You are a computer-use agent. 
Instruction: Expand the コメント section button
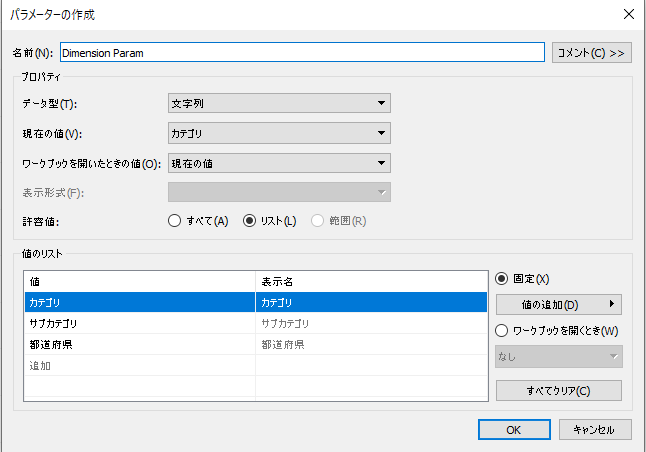point(591,52)
